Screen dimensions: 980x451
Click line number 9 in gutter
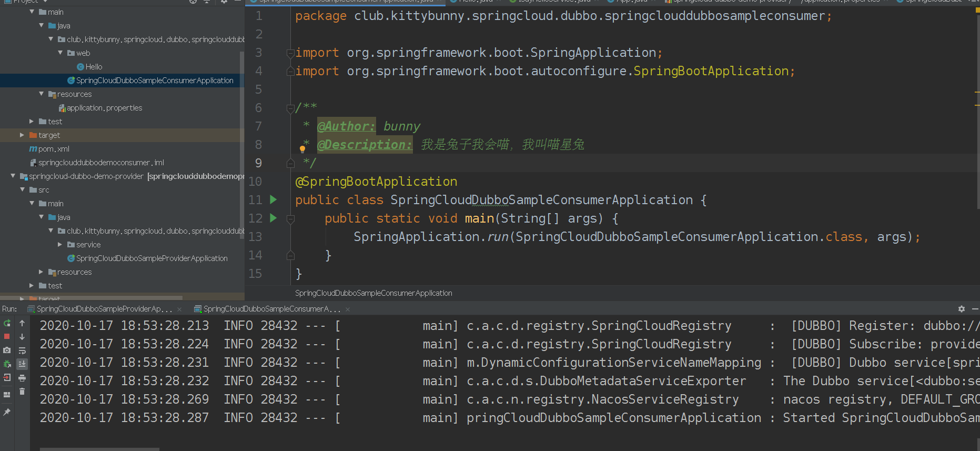point(258,163)
